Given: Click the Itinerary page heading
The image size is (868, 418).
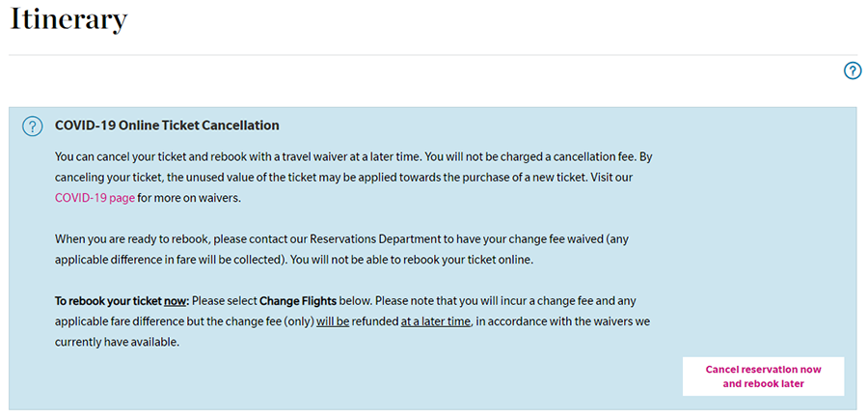Looking at the screenshot, I should click(68, 20).
